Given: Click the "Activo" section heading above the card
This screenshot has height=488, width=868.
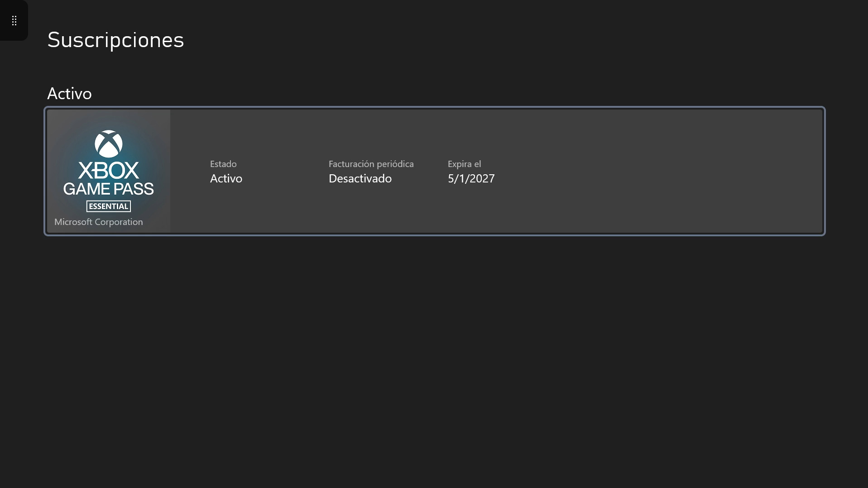Looking at the screenshot, I should point(69,94).
